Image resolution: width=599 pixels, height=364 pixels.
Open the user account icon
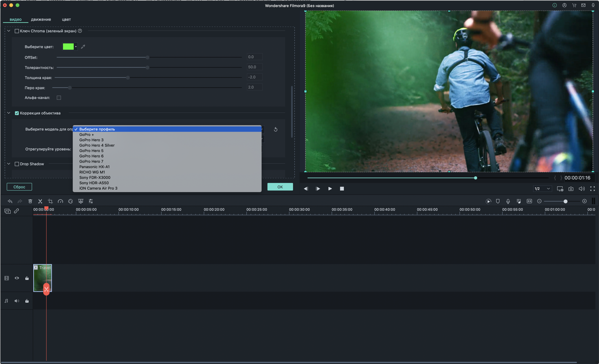[x=564, y=5]
